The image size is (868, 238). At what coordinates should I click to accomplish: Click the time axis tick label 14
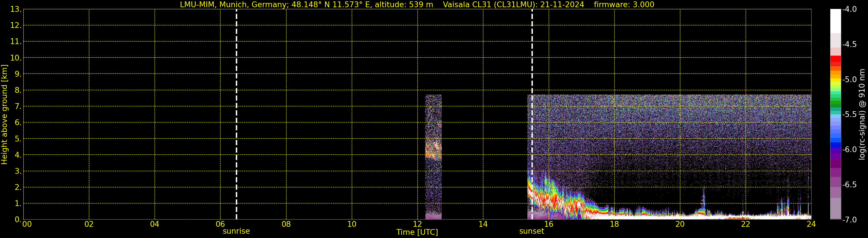point(483,224)
